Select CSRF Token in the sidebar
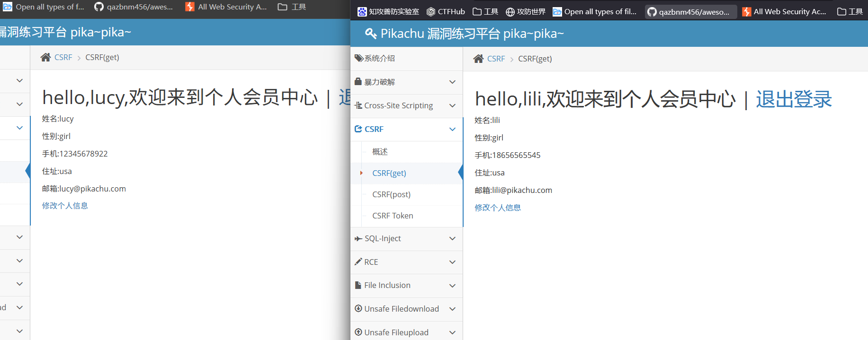868x340 pixels. 393,216
